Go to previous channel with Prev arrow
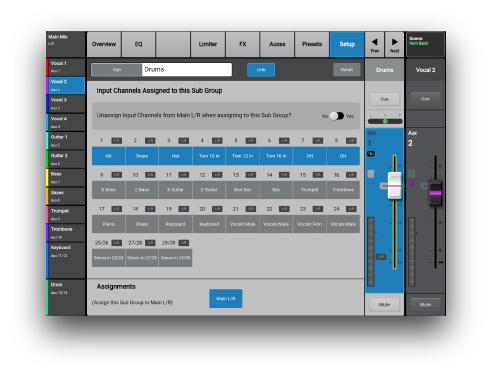Viewport: 491px width, 376px height. pyautogui.click(x=375, y=44)
